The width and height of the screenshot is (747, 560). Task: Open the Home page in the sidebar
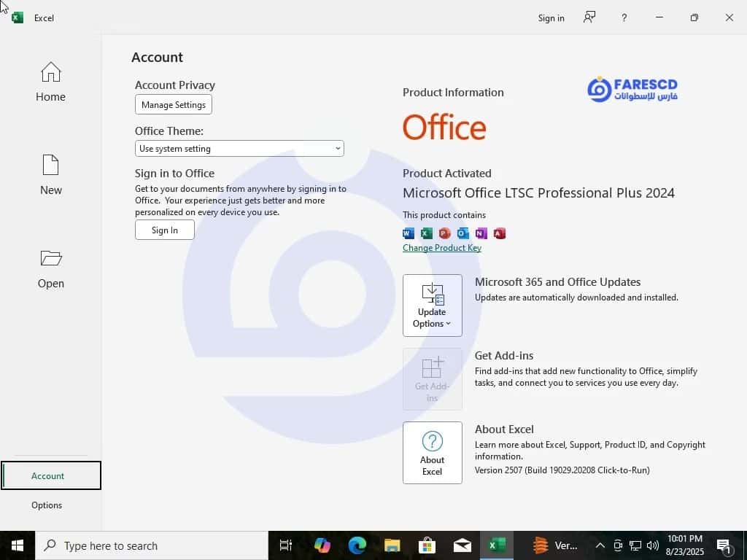pyautogui.click(x=50, y=82)
